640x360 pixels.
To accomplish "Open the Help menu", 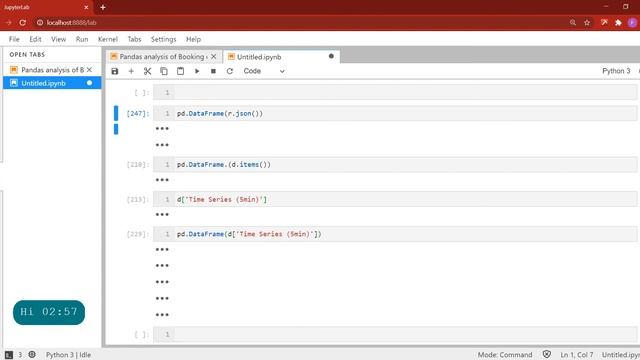I will 193,39.
